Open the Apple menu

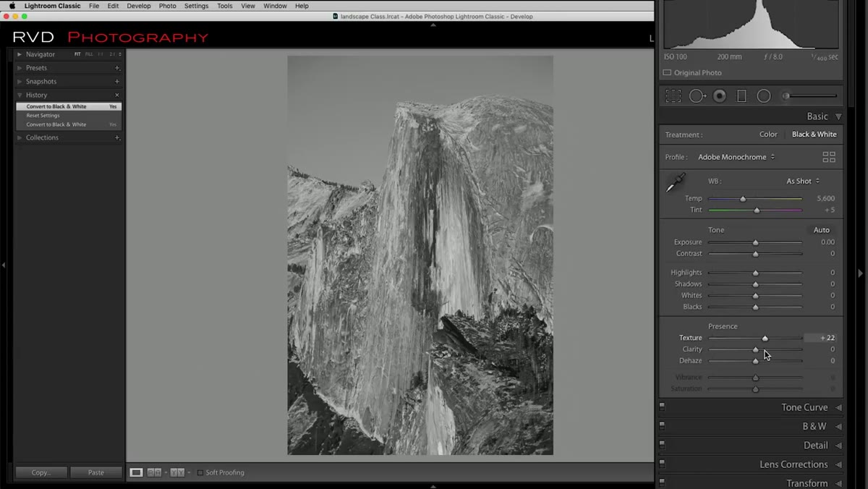12,6
